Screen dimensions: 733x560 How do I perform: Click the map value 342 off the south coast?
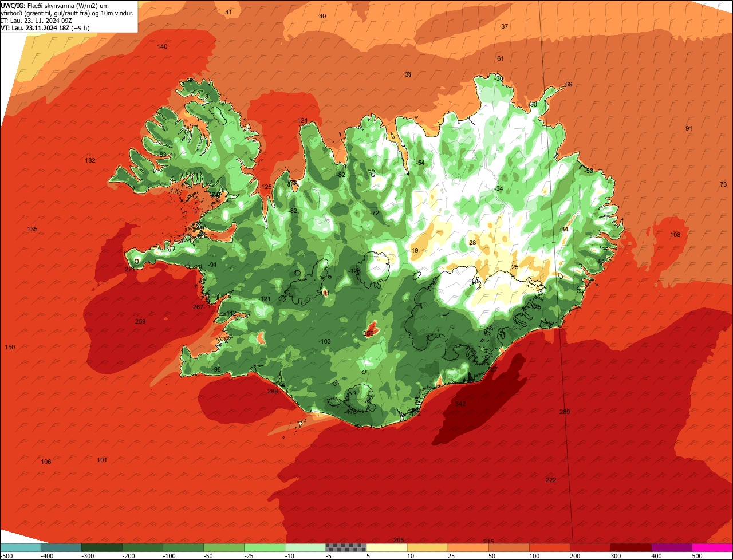tap(460, 404)
